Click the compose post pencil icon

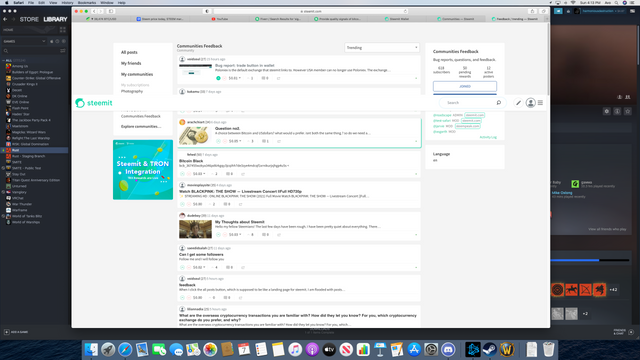pos(518,103)
